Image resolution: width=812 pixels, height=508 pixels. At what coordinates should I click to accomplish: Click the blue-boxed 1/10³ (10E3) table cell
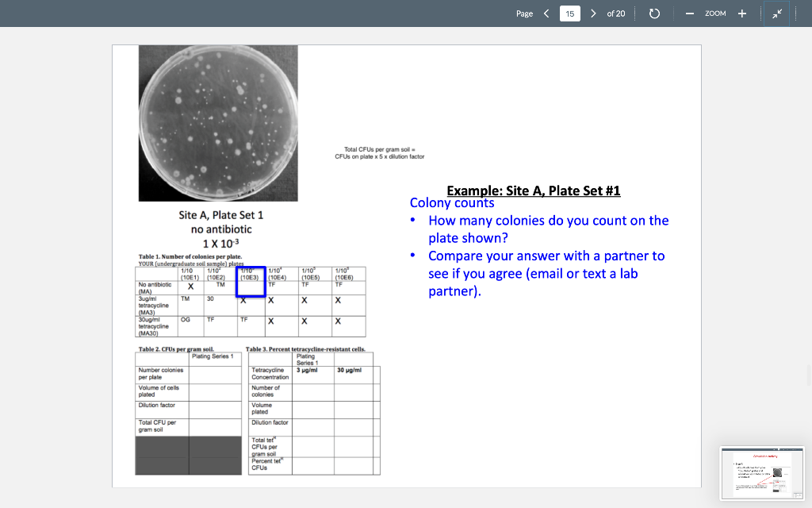click(x=251, y=283)
